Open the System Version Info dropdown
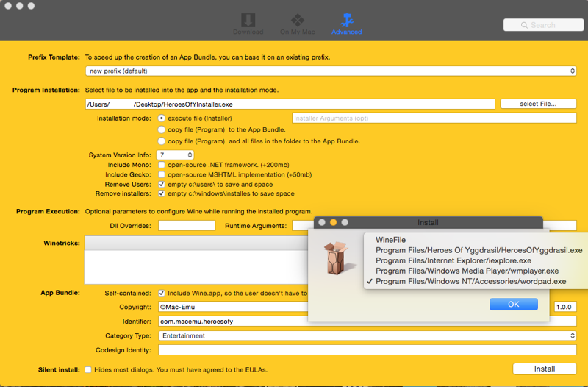The height and width of the screenshot is (387, 588). [x=175, y=155]
